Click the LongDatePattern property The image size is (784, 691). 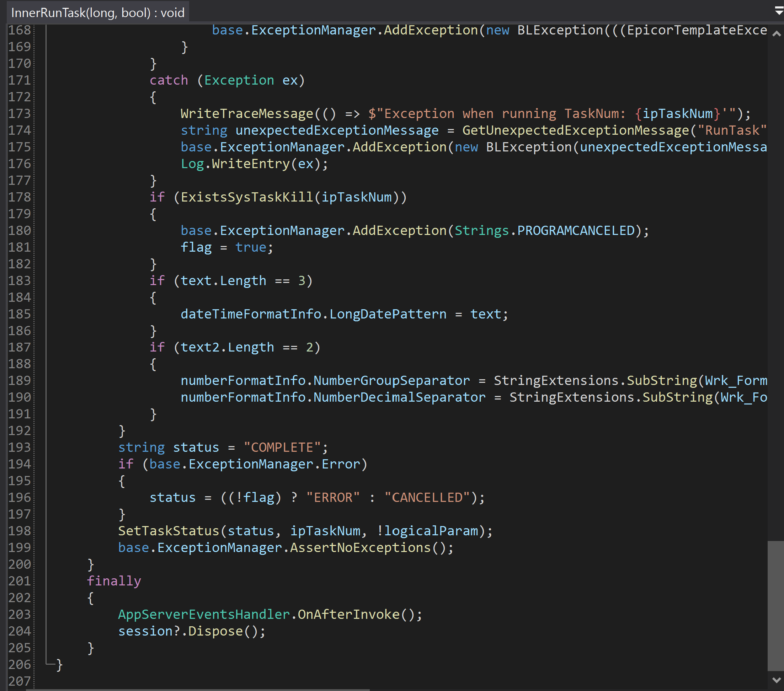(388, 314)
